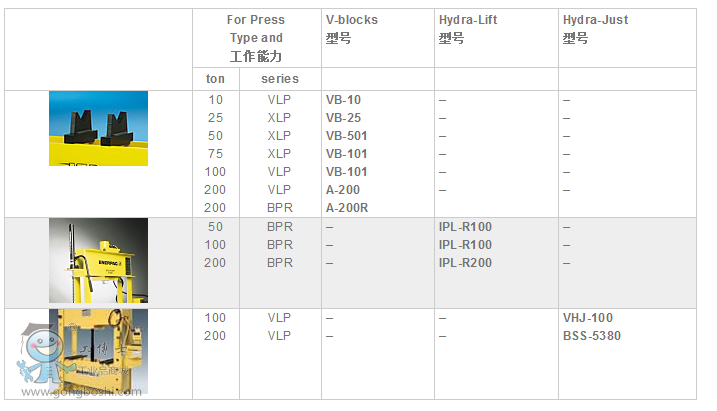
Task: Select the VB-10 model number
Action: [343, 100]
